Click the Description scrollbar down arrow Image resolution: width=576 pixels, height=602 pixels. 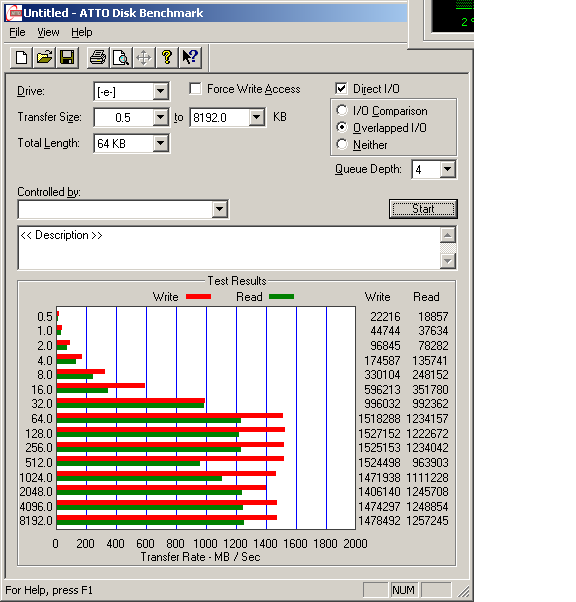(448, 261)
